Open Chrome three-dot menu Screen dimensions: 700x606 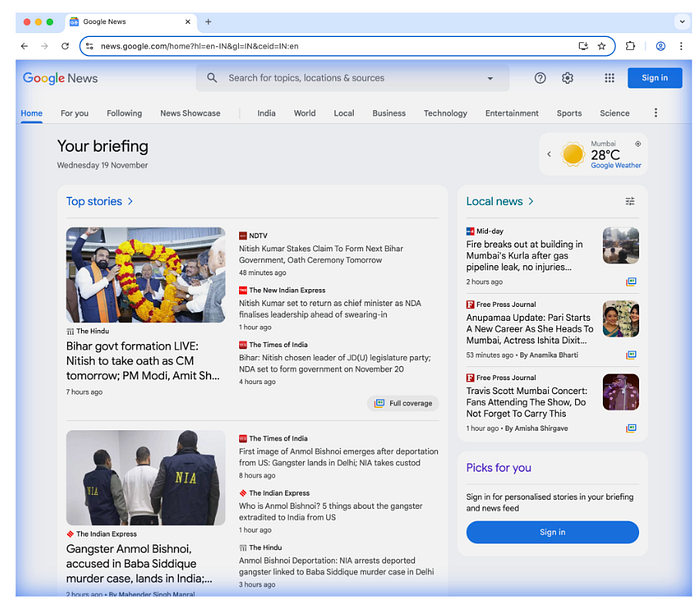point(681,46)
